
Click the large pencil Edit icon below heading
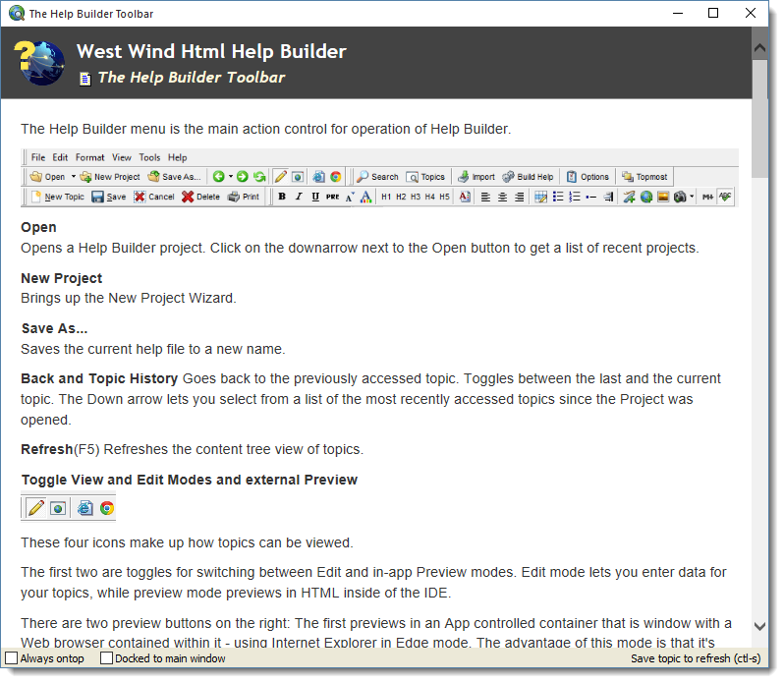[x=36, y=508]
